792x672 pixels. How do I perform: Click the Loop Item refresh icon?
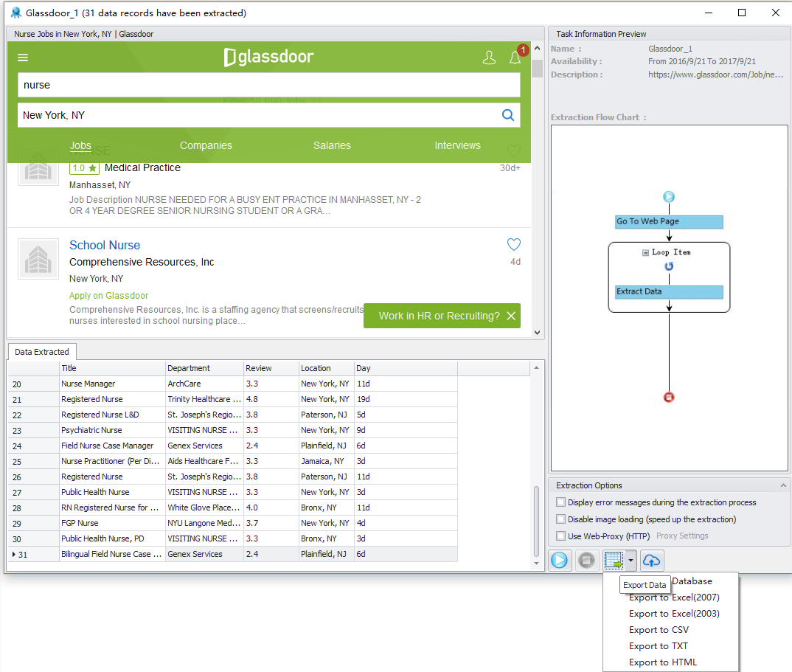[669, 266]
